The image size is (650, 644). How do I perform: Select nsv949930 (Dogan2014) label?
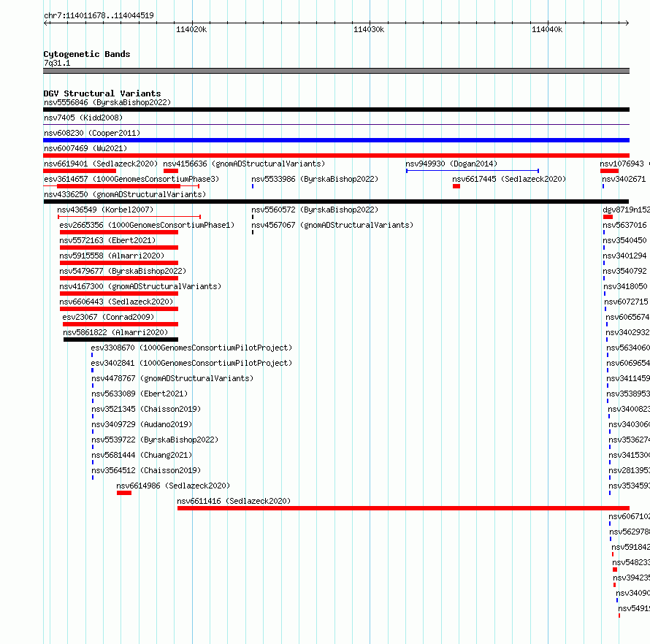(x=451, y=164)
